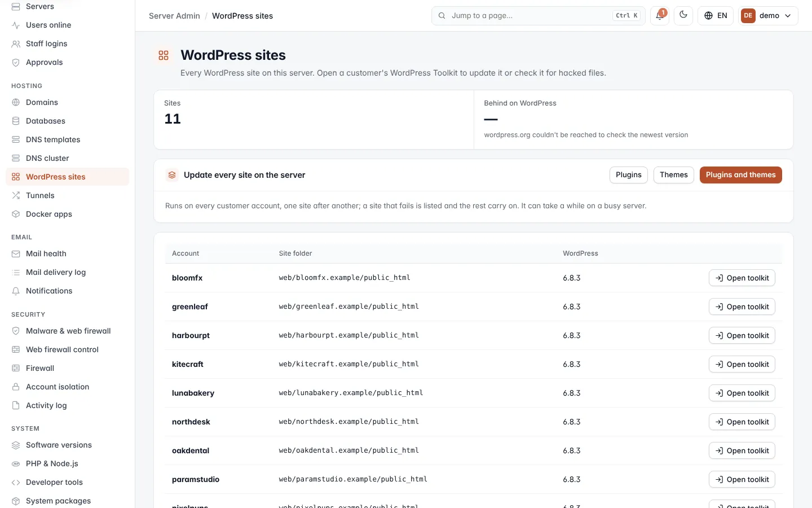
Task: Open toolkit for the oakdental account
Action: click(742, 450)
